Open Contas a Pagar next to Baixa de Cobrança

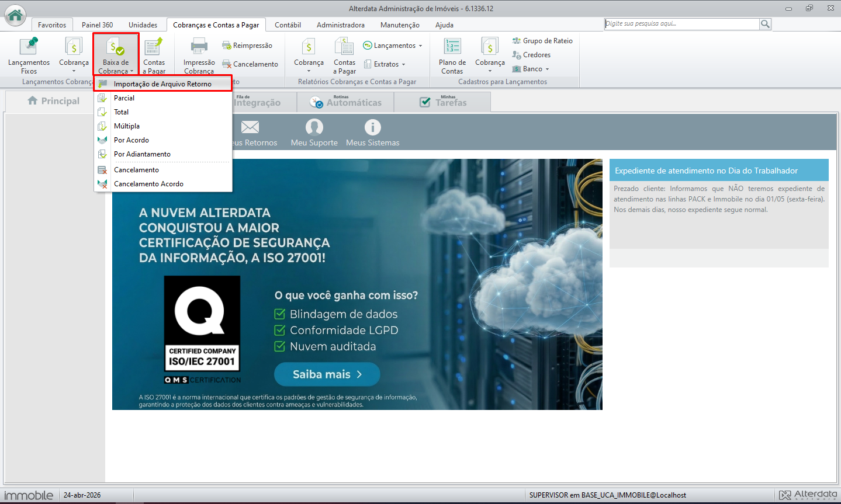(154, 55)
